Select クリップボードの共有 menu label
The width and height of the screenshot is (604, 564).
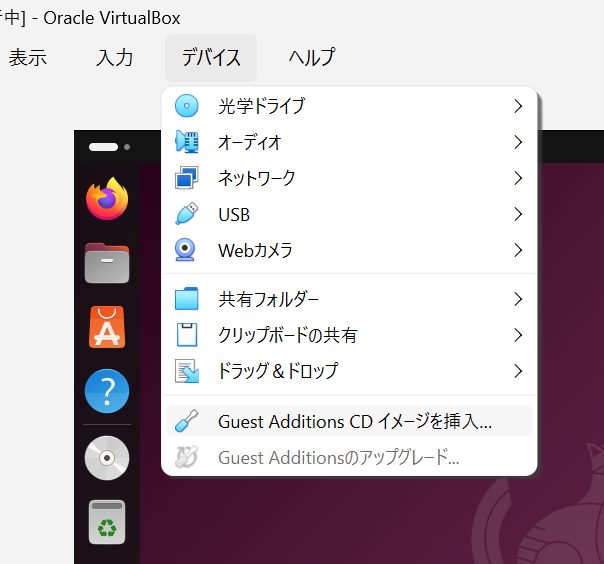(288, 335)
